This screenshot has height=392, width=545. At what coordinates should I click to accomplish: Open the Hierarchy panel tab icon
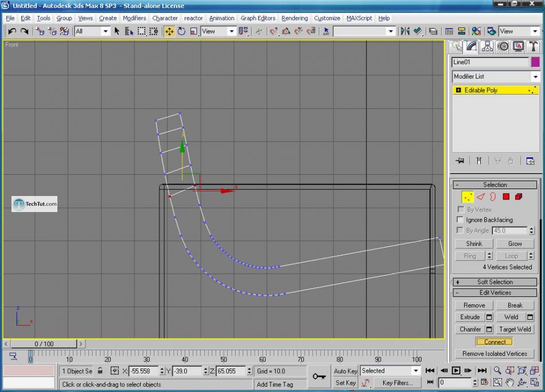(x=487, y=46)
